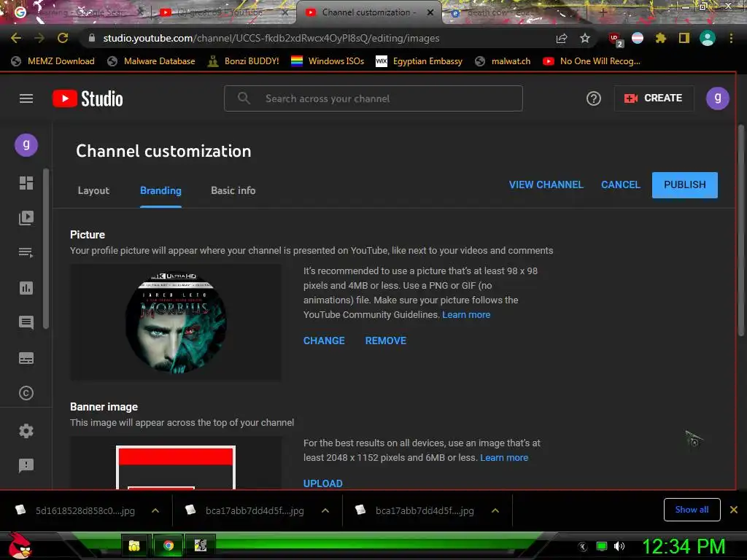Open the No One Will Recog... bookmark
This screenshot has height=560, width=747.
click(x=591, y=61)
